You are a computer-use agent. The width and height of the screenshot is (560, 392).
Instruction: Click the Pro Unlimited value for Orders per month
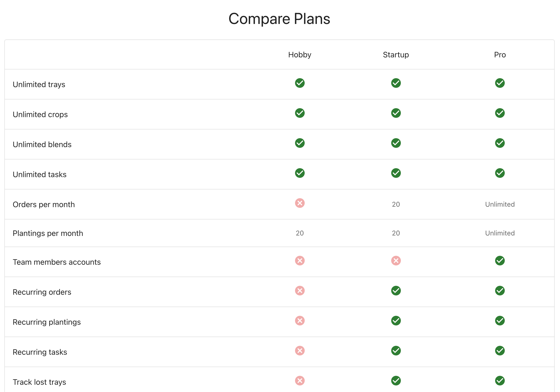[x=500, y=204]
